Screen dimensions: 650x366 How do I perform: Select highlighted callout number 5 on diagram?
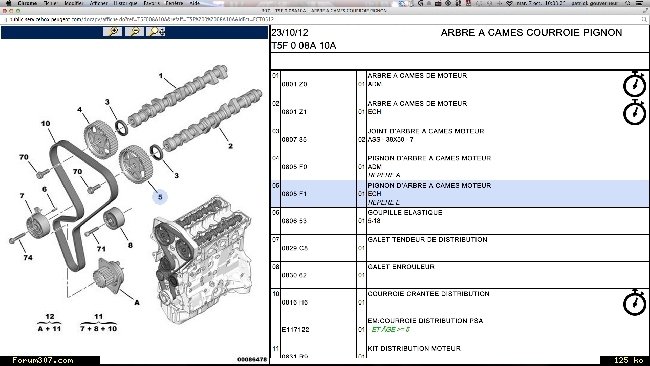pos(160,197)
